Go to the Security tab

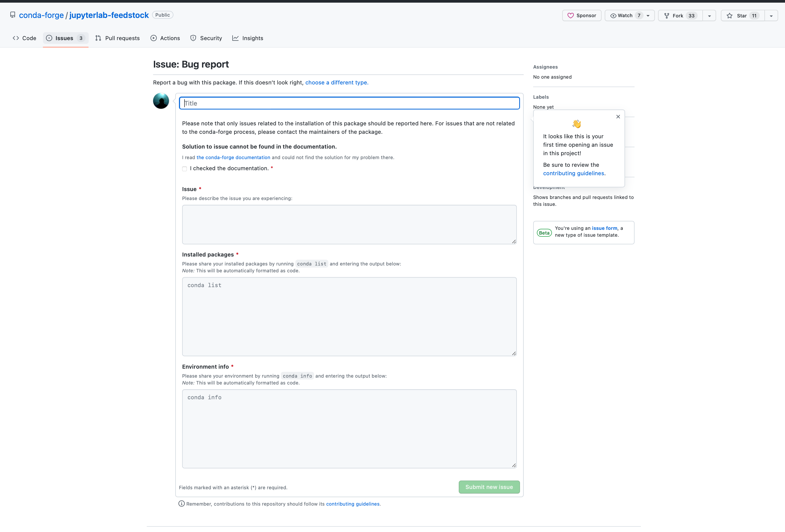tap(206, 38)
